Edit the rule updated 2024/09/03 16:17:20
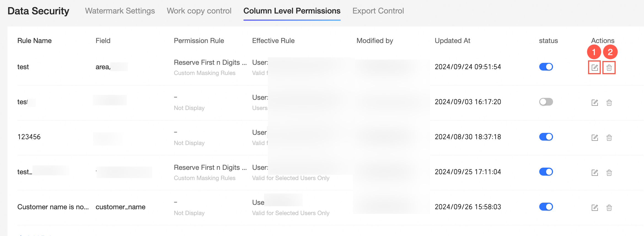This screenshot has width=644, height=236. 595,103
